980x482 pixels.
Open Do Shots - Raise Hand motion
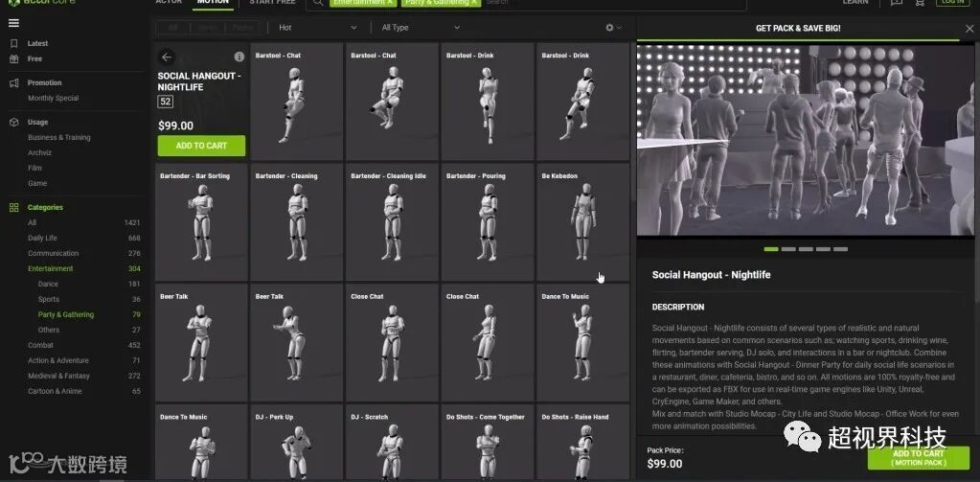[x=583, y=443]
